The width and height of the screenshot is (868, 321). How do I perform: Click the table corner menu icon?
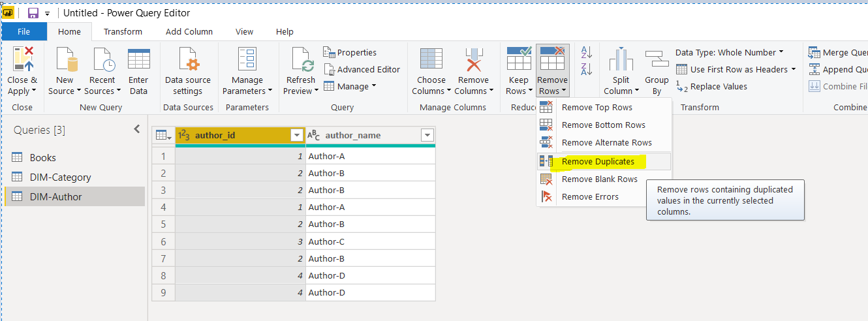[x=163, y=135]
